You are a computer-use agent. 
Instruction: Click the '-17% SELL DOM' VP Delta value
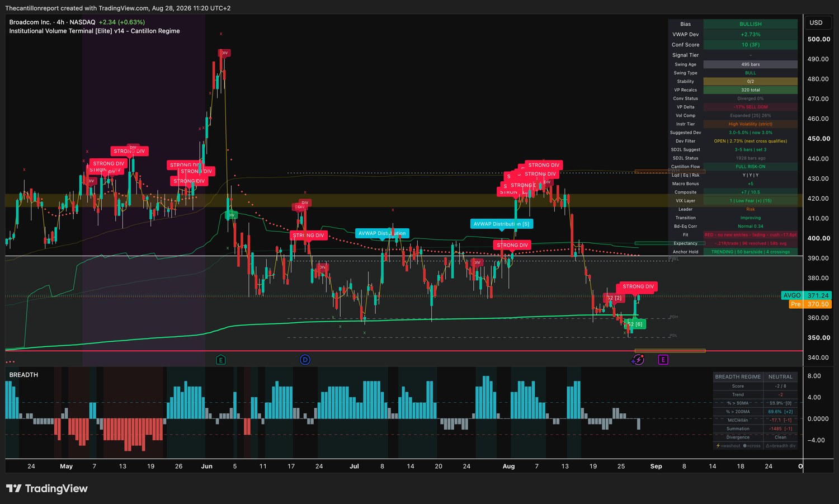750,107
